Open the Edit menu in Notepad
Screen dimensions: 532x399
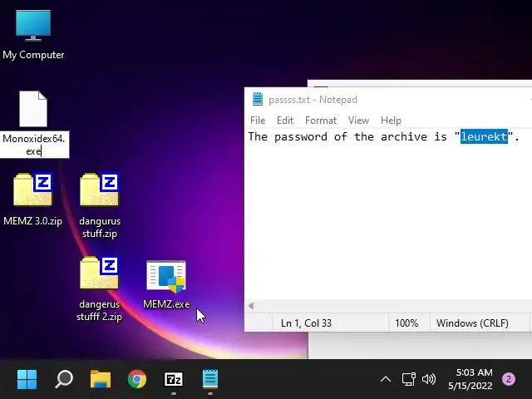pos(285,121)
